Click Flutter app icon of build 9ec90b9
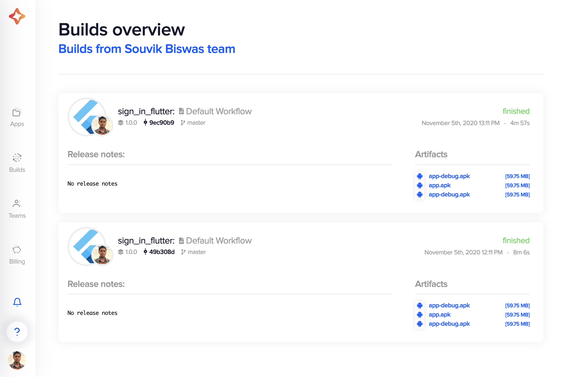This screenshot has width=588, height=377. click(87, 117)
